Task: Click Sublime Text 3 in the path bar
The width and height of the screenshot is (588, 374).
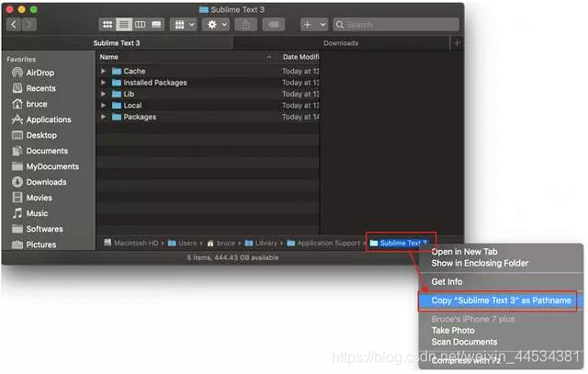Action: (399, 244)
